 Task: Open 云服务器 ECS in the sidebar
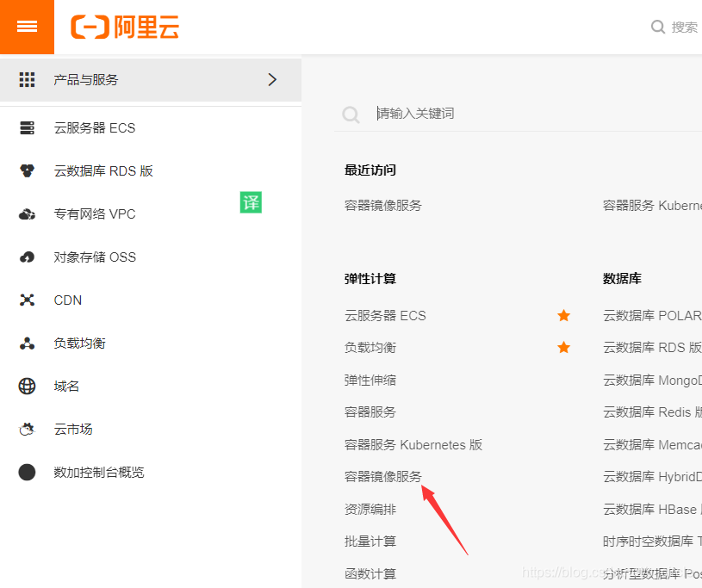pos(95,128)
